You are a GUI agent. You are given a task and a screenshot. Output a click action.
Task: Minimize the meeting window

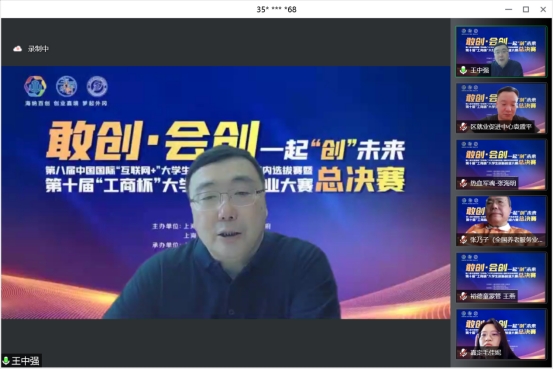coord(509,10)
